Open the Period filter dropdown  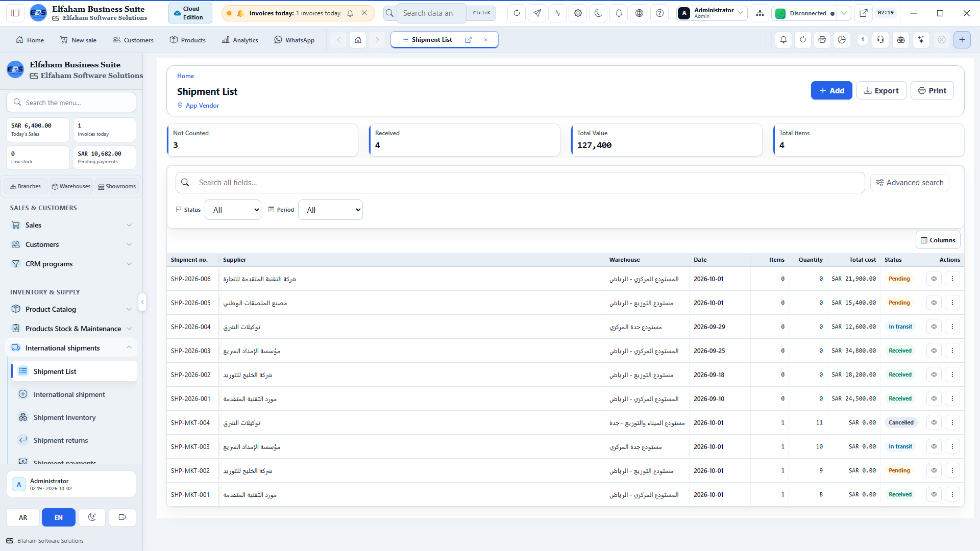tap(330, 210)
